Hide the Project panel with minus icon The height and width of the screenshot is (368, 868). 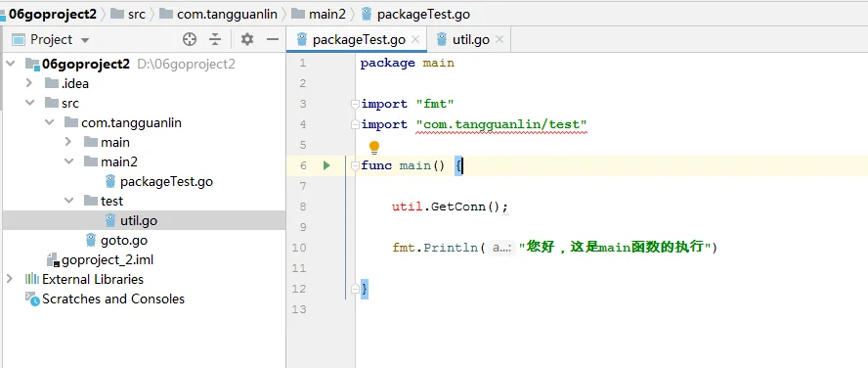pos(272,39)
